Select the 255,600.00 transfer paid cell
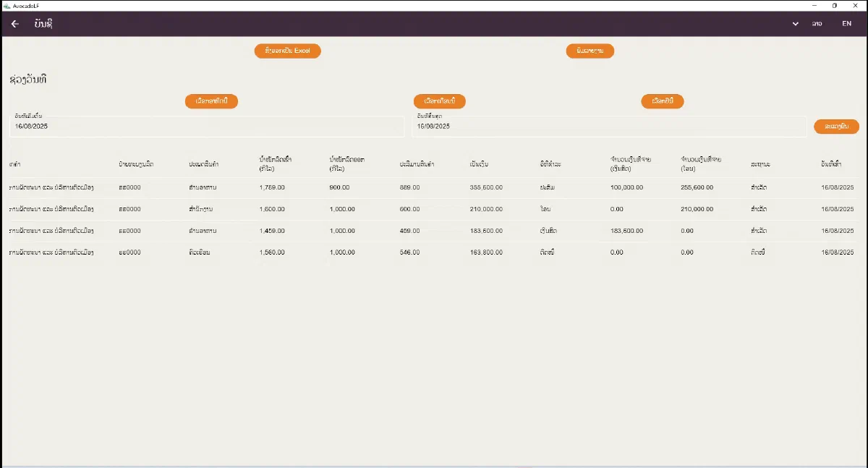Viewport: 868px width, 468px height. pyautogui.click(x=697, y=187)
